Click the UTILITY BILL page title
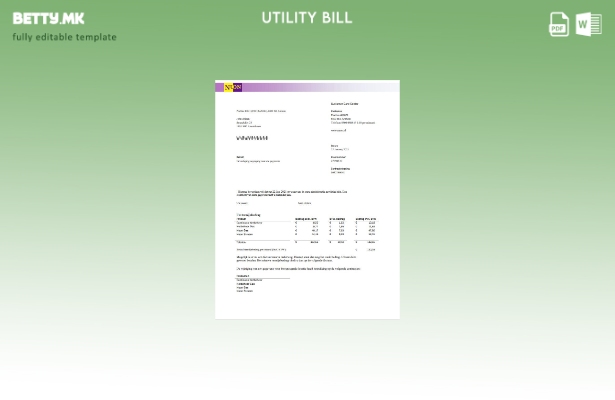 pos(307,18)
